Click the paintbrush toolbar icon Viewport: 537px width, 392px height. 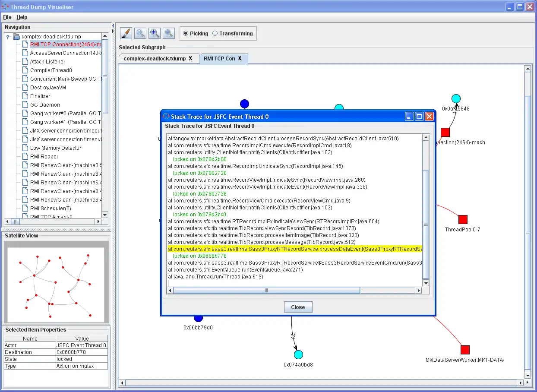(126, 33)
